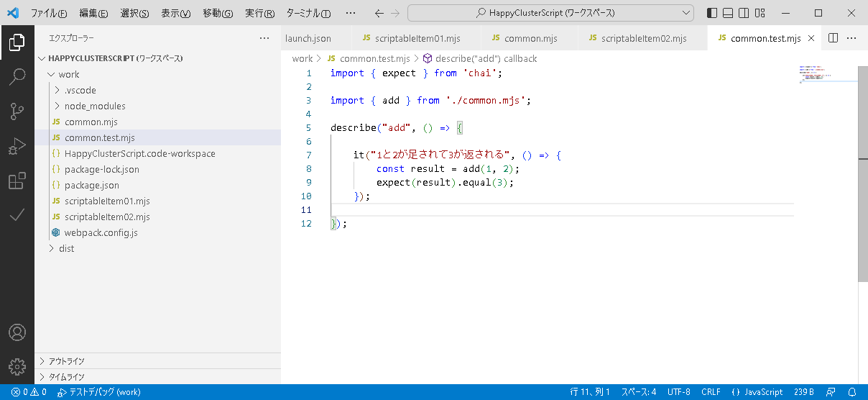Open the ファイル menu
The height and width of the screenshot is (400, 868).
pyautogui.click(x=49, y=13)
